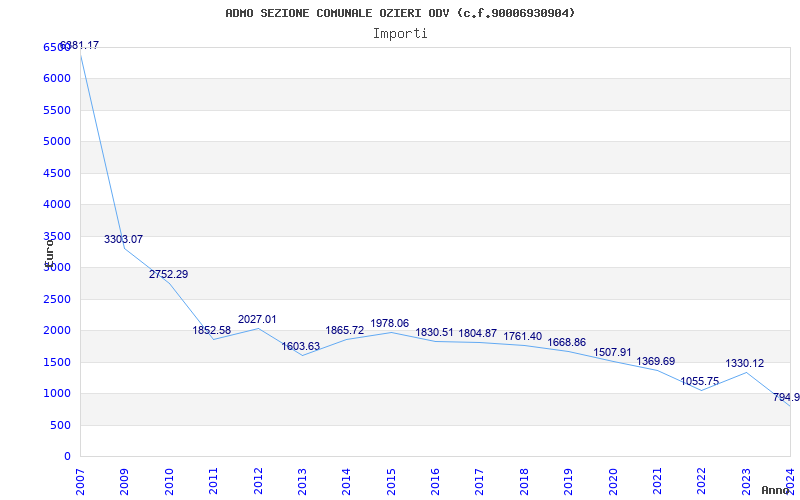Click the 2011 x-axis year label
The height and width of the screenshot is (500, 800).
[x=213, y=481]
